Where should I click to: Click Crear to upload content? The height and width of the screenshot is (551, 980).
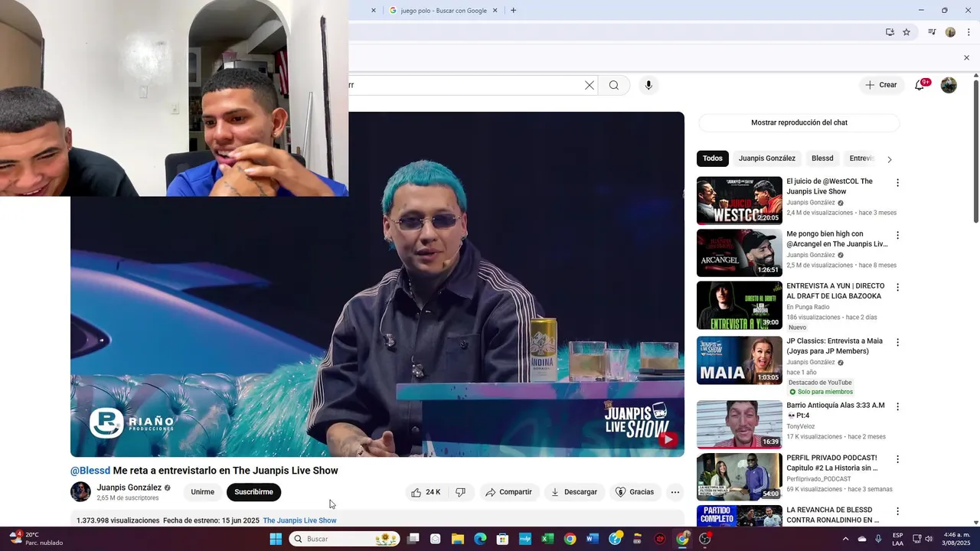(880, 85)
